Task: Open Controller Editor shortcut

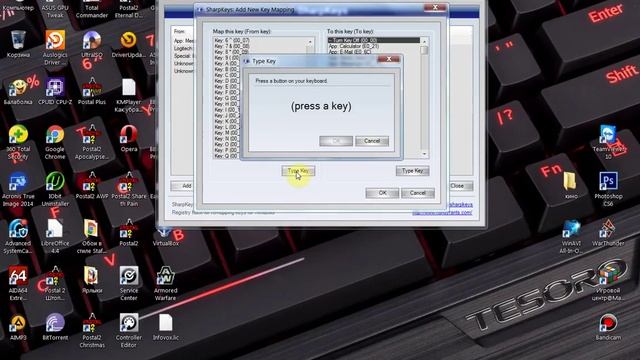Action: [x=129, y=323]
